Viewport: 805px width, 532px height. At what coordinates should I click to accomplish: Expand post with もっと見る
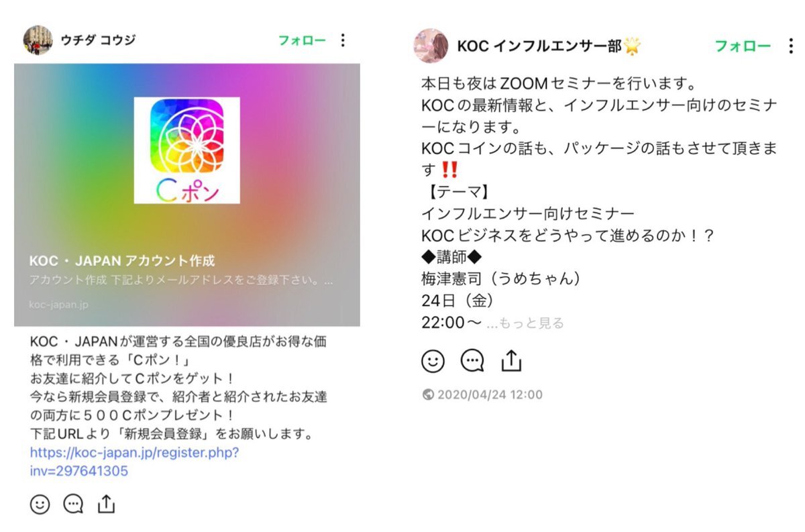click(x=525, y=323)
